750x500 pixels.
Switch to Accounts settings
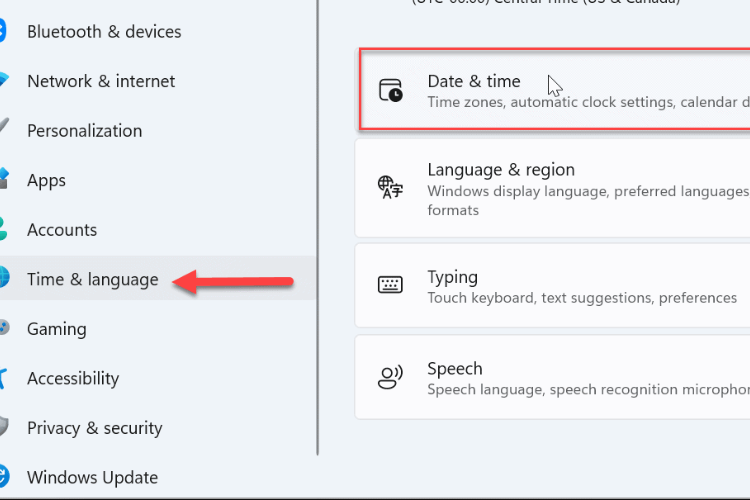[x=62, y=230]
